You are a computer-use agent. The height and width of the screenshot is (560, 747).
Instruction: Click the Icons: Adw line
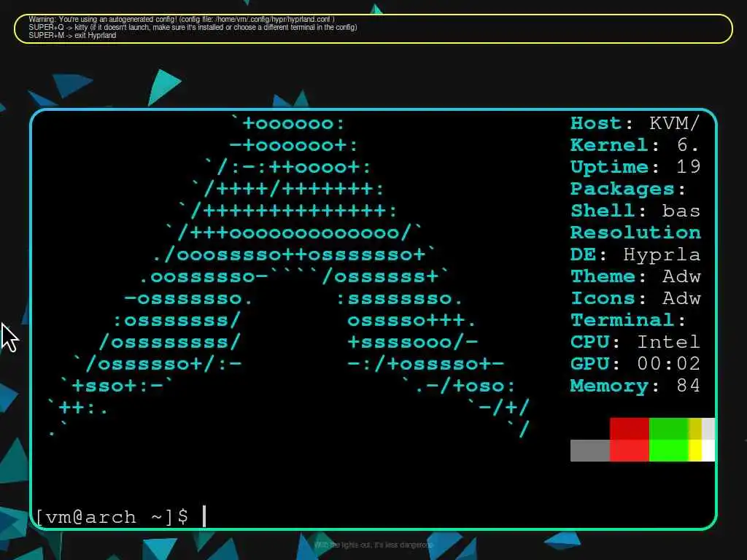pos(635,298)
